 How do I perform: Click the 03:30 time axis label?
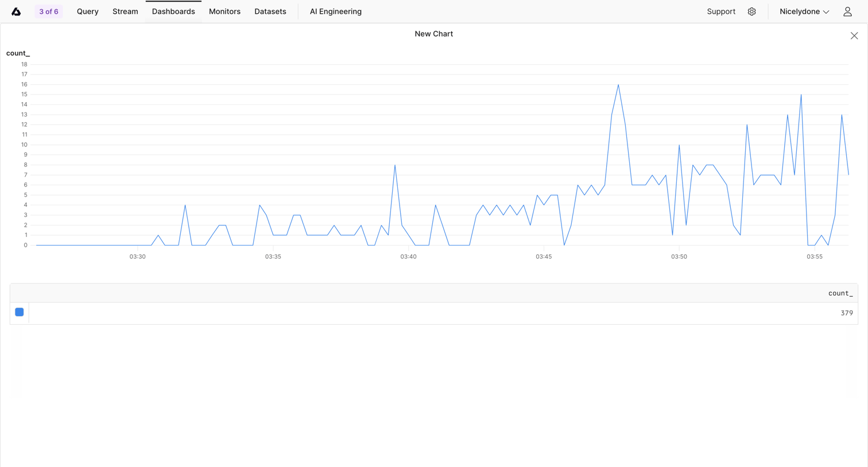click(x=138, y=256)
